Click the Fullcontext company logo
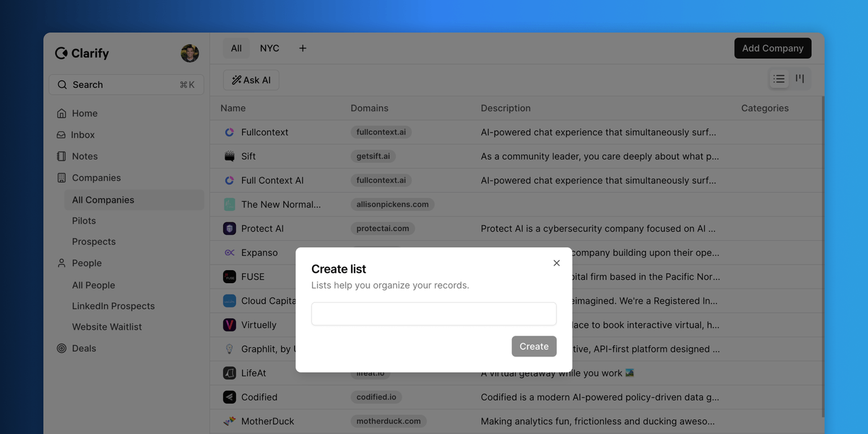This screenshot has height=434, width=868. click(x=229, y=132)
